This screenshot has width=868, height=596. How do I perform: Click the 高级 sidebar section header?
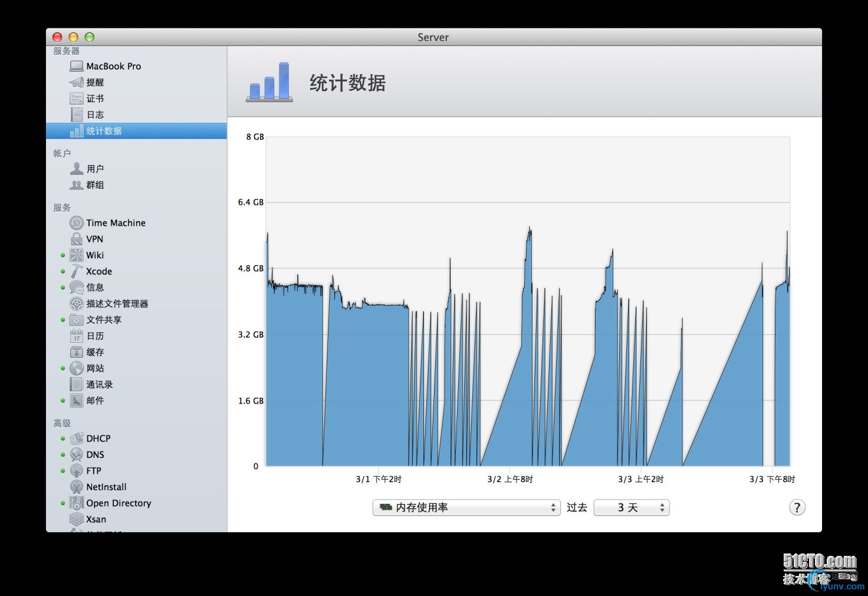(x=62, y=423)
